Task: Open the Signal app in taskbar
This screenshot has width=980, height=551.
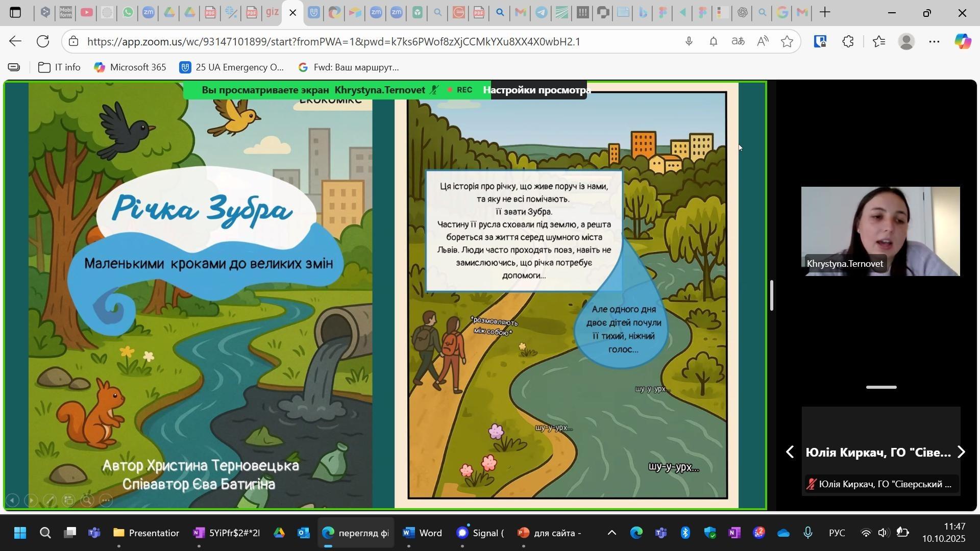Action: (x=480, y=533)
